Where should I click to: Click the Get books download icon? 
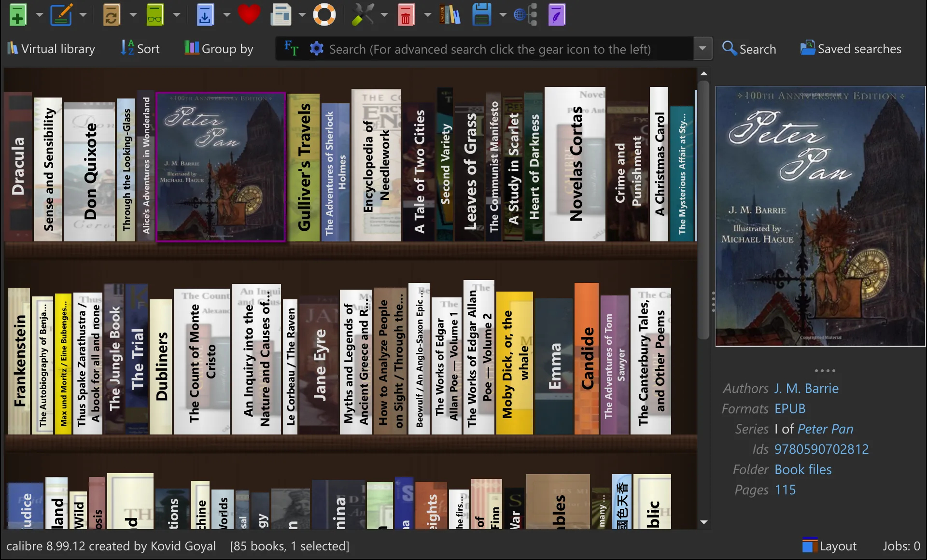[205, 14]
